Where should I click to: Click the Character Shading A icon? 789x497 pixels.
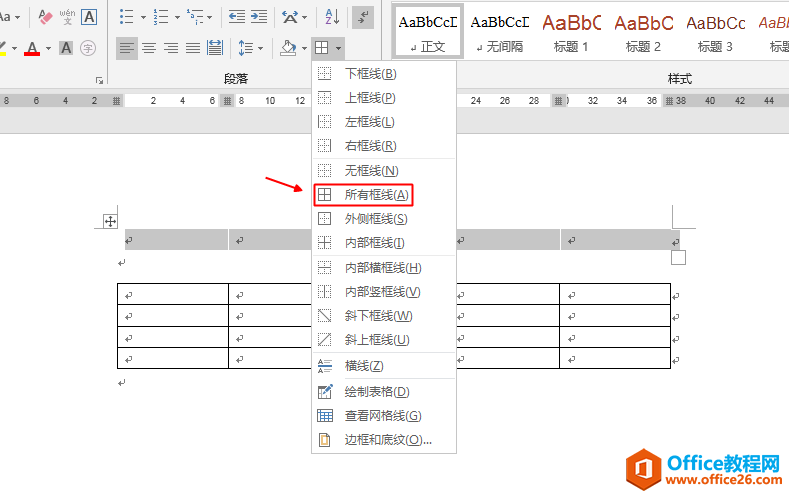tap(66, 48)
